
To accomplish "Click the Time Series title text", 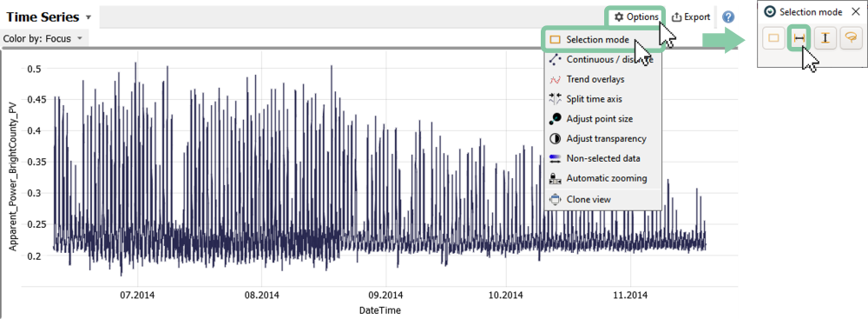I will [x=43, y=17].
